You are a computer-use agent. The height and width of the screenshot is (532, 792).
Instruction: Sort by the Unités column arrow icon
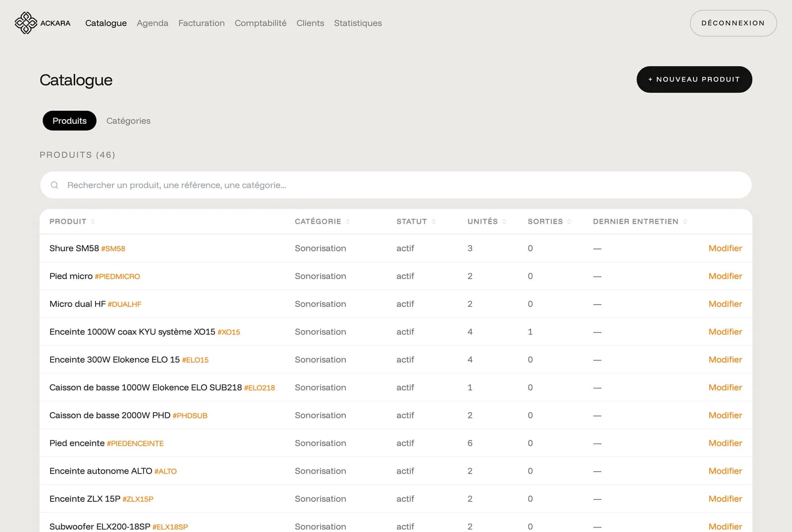(x=504, y=222)
